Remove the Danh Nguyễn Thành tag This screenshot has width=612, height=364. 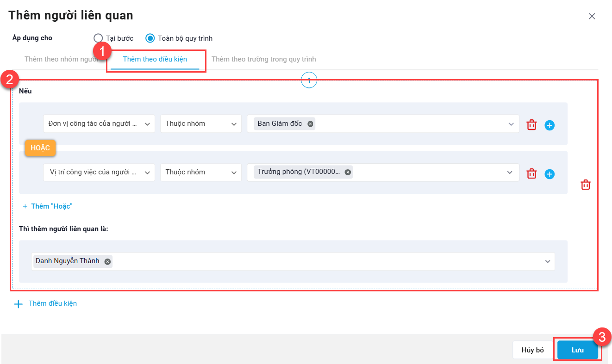(107, 261)
